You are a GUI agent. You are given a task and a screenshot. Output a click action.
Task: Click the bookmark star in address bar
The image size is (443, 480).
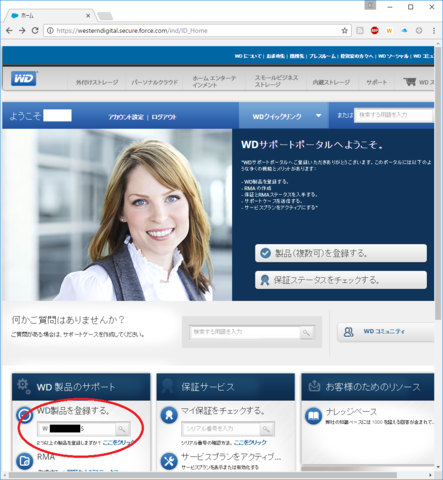pyautogui.click(x=345, y=31)
